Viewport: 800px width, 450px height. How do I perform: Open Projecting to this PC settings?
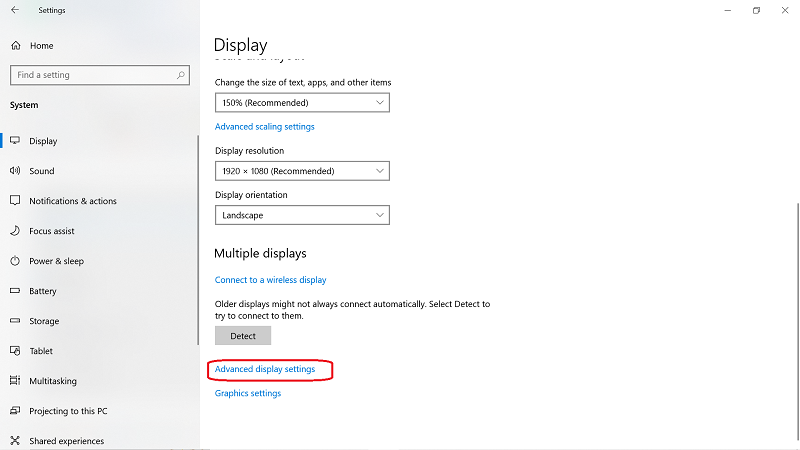coord(68,411)
